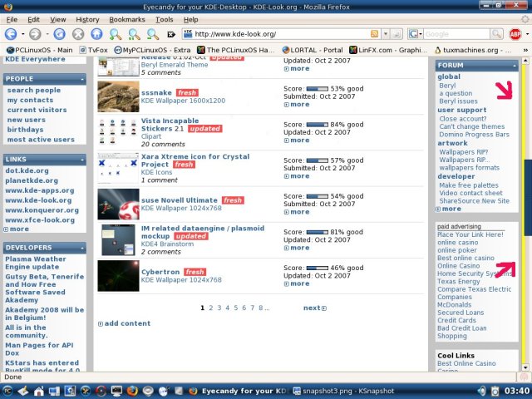Viewport: 532px width, 399px height.
Task: Open tuxmachines.org bookmark
Action: 473,50
